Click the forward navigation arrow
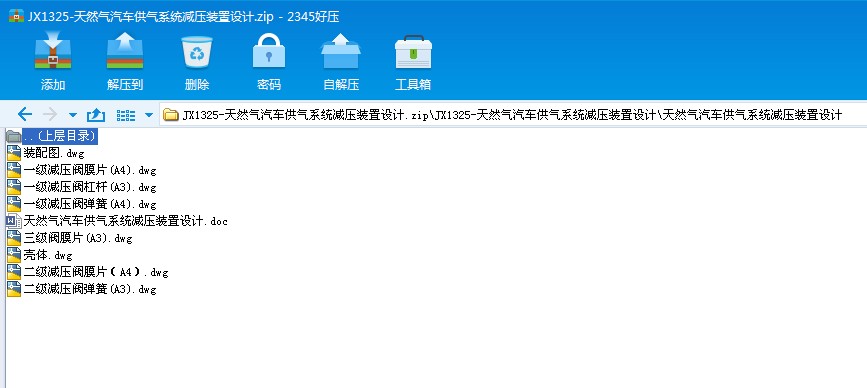 (x=50, y=114)
